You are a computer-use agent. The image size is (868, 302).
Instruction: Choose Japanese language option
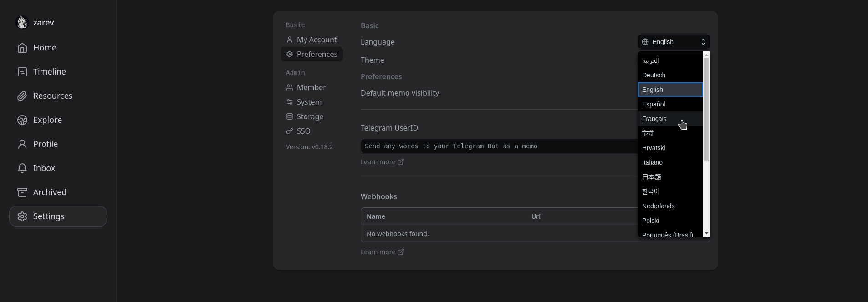point(670,177)
